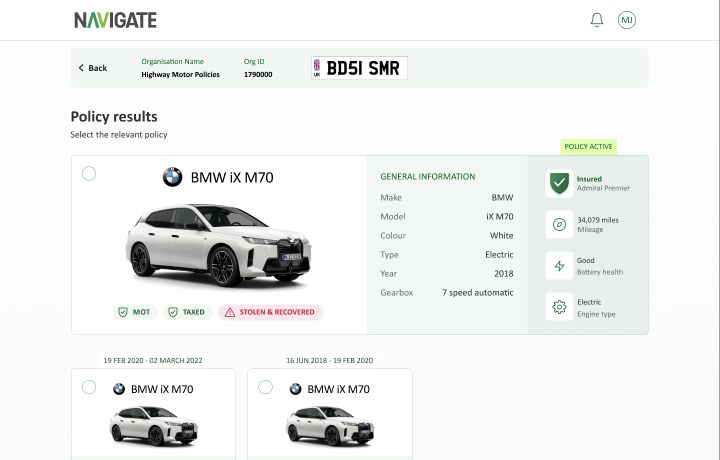
Task: Click the car thumbnail in the 16 Jun 2018 card
Action: (330, 426)
